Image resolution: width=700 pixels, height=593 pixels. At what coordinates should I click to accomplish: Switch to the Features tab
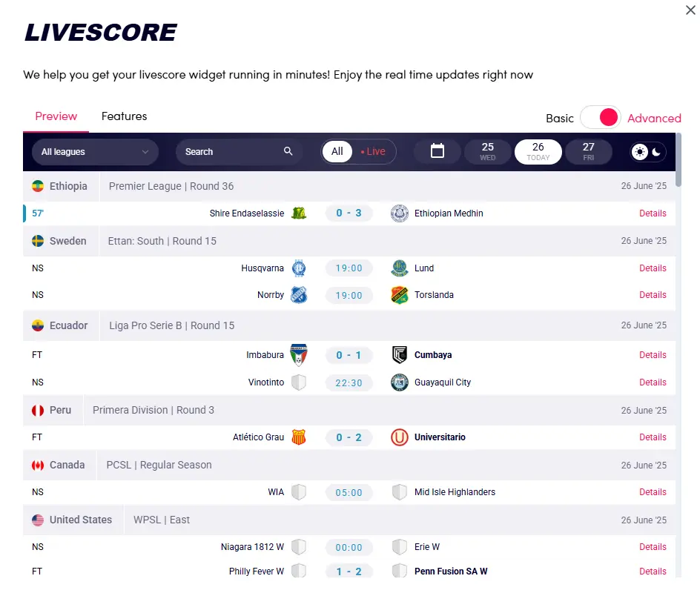tap(124, 116)
